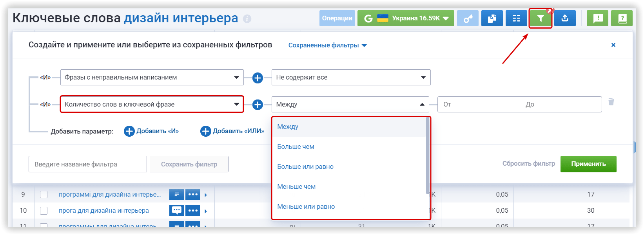
Task: Open the 'Сохраненные фильтры' dropdown
Action: tap(327, 45)
